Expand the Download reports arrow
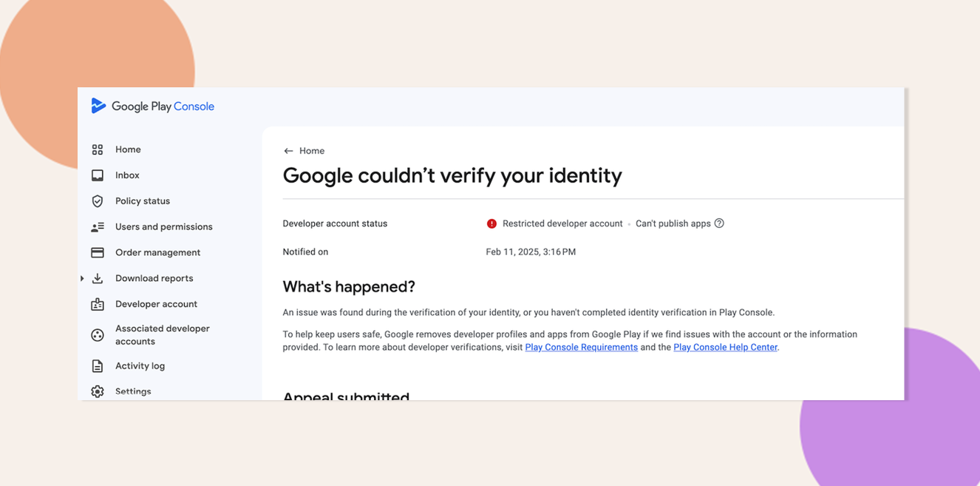This screenshot has width=980, height=486. click(82, 278)
